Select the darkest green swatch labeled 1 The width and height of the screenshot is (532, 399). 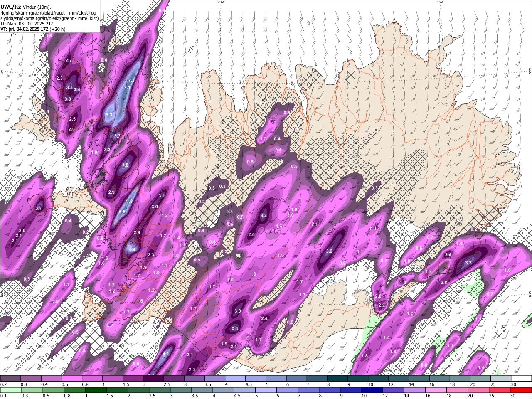[x=96, y=390]
